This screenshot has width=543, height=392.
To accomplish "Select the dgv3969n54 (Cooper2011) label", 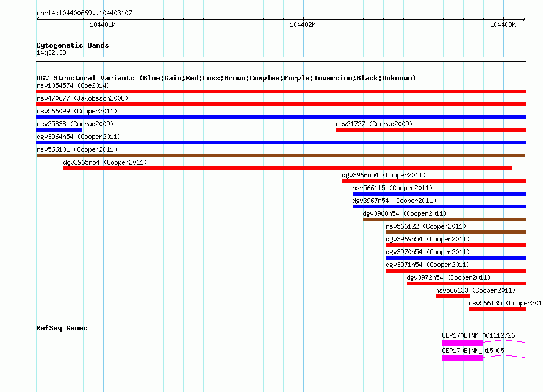I will [x=428, y=239].
